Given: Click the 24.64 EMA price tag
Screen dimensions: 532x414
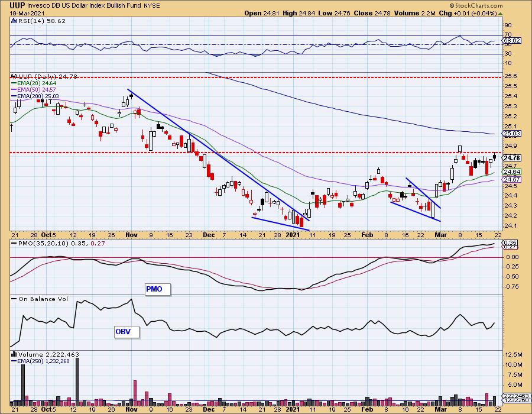Looking at the screenshot, I should (512, 172).
